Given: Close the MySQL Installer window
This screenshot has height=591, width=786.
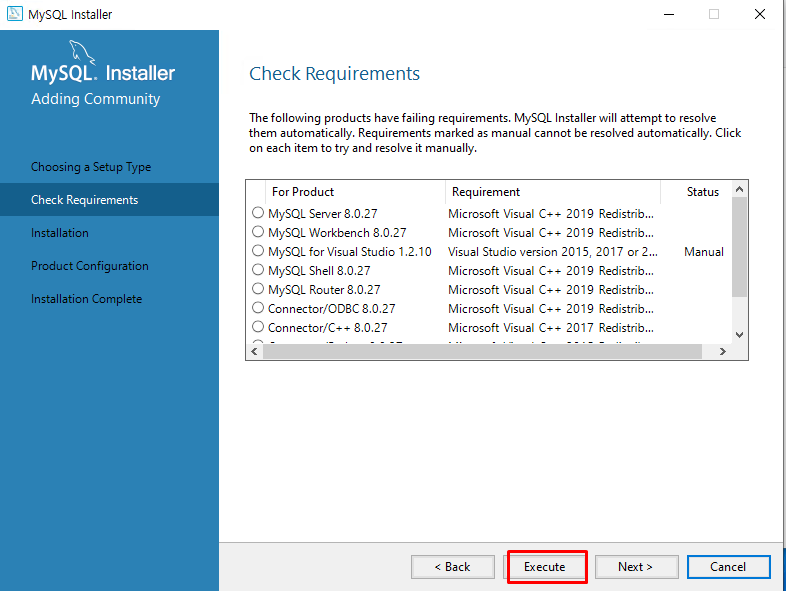Looking at the screenshot, I should click(760, 14).
